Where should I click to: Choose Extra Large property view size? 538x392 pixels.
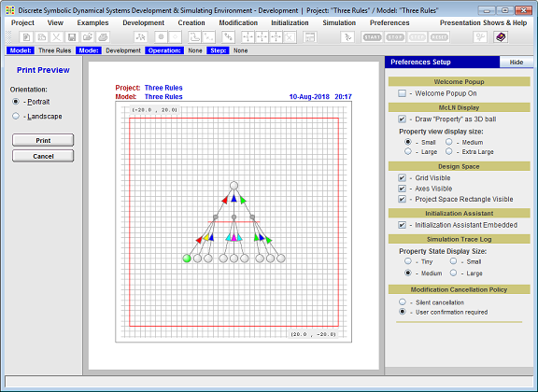[448, 151]
